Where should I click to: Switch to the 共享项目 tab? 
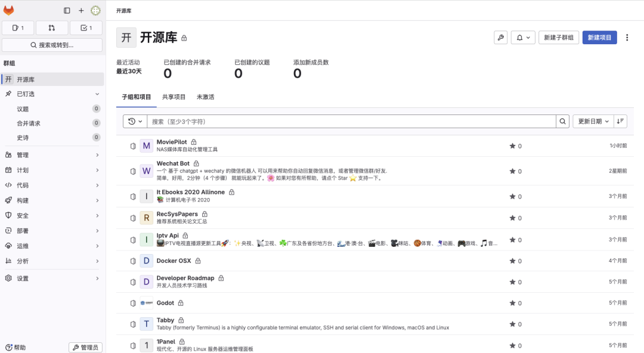coord(174,97)
